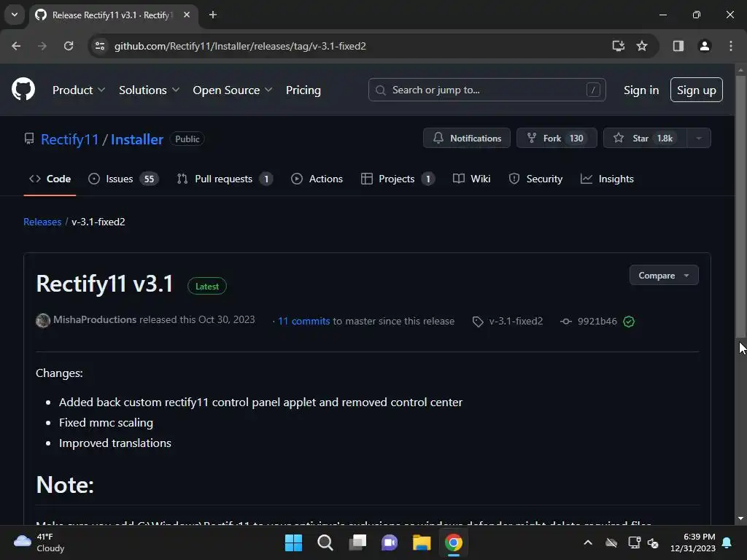
Task: Open File Explorer from the taskbar
Action: (421, 542)
